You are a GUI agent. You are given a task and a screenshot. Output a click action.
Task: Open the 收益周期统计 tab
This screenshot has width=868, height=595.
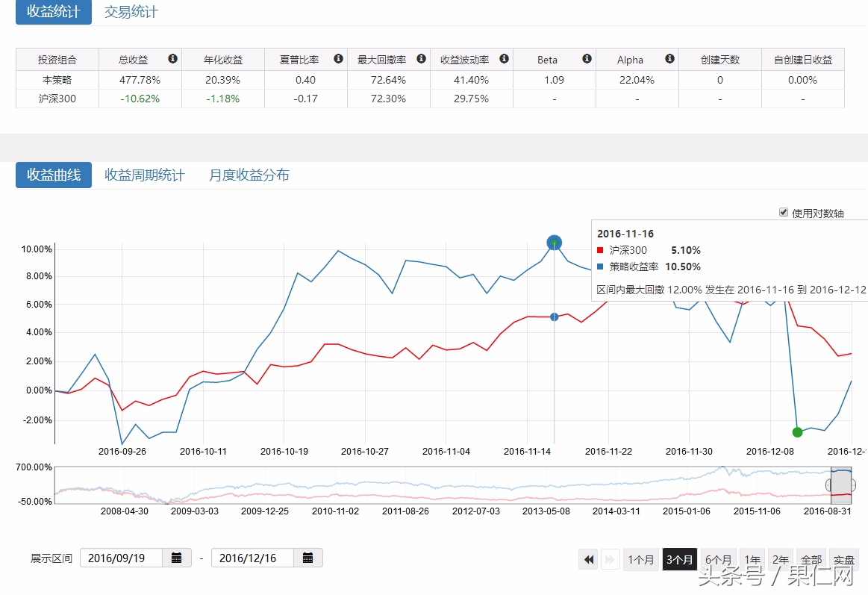[144, 175]
